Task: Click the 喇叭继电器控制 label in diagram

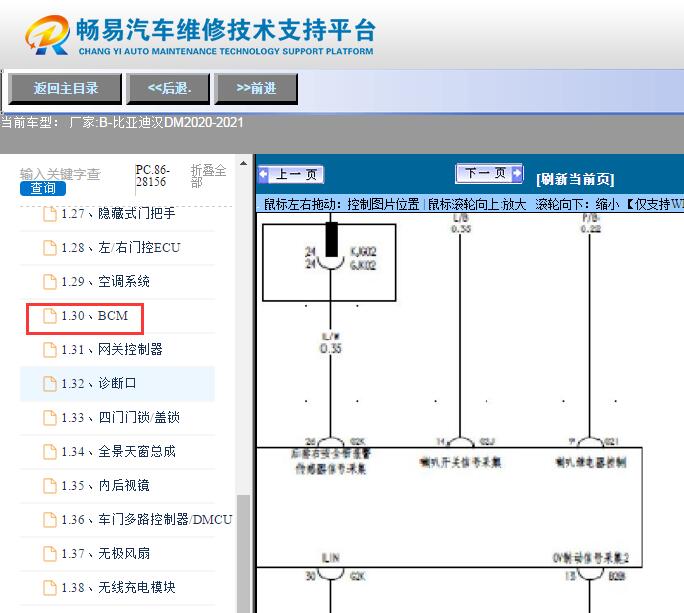Action: click(x=591, y=462)
